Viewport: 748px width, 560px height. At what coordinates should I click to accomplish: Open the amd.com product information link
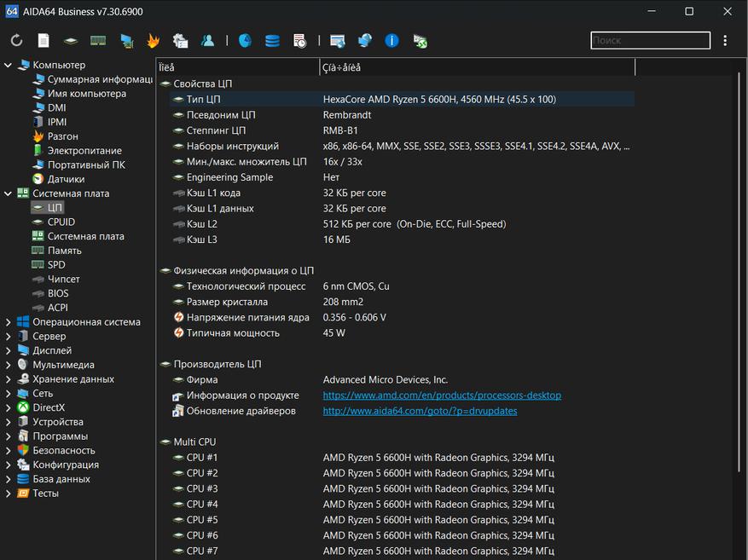coord(442,395)
